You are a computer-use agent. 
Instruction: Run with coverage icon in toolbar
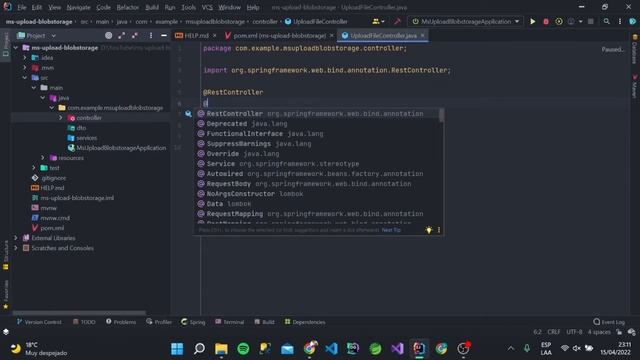coord(559,21)
